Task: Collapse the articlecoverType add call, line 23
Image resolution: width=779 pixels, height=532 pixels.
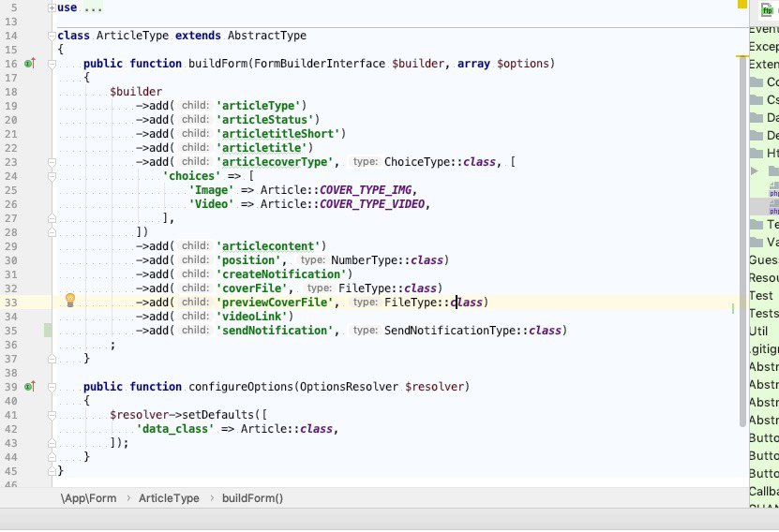Action: tap(52, 162)
